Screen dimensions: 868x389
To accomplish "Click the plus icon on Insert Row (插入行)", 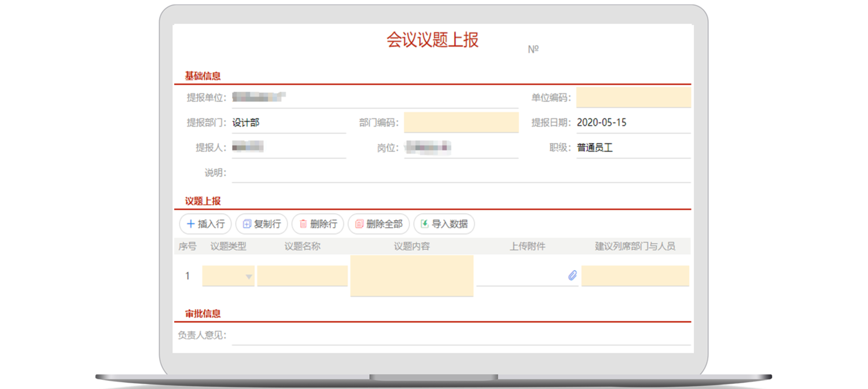I will pyautogui.click(x=190, y=224).
